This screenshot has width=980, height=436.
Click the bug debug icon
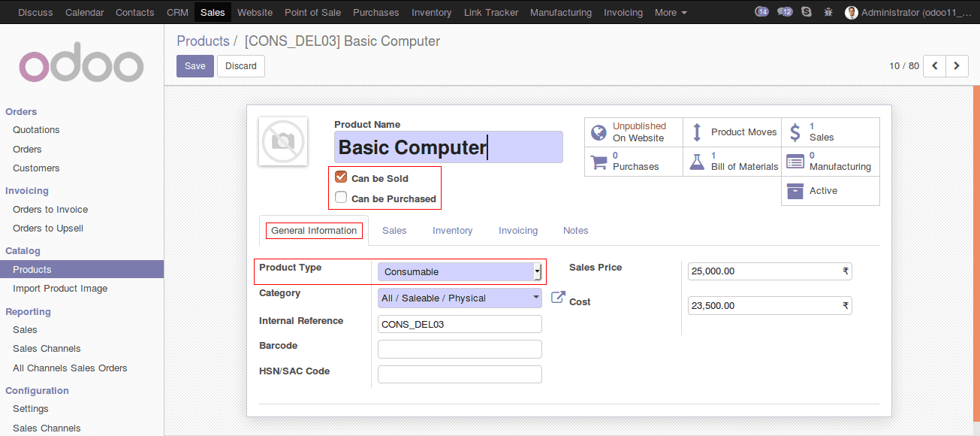click(828, 12)
